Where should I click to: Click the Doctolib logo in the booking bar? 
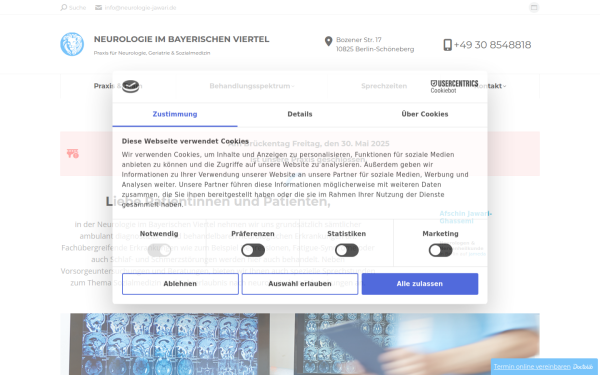point(583,367)
